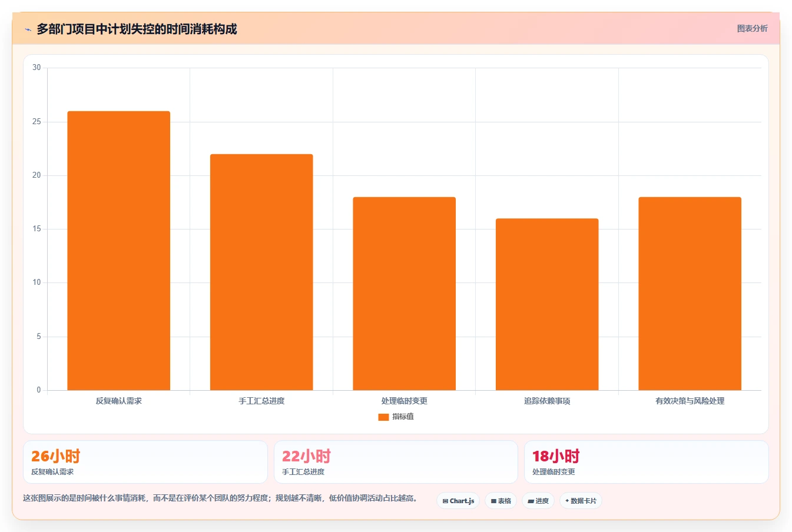Click the 手工汇总进度 bar in the chart
792x532 pixels.
coord(261,272)
